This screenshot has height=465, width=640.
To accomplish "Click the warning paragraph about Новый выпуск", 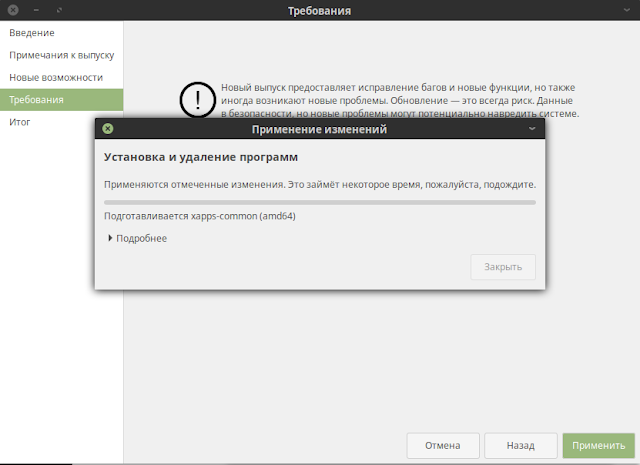I will (x=400, y=100).
